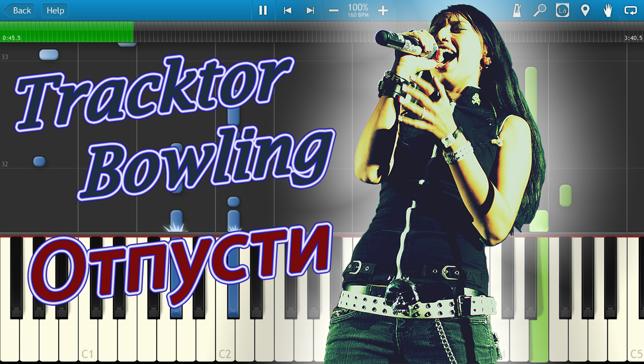Open the Help menu
Viewport: 644px width, 364px height.
55,10
